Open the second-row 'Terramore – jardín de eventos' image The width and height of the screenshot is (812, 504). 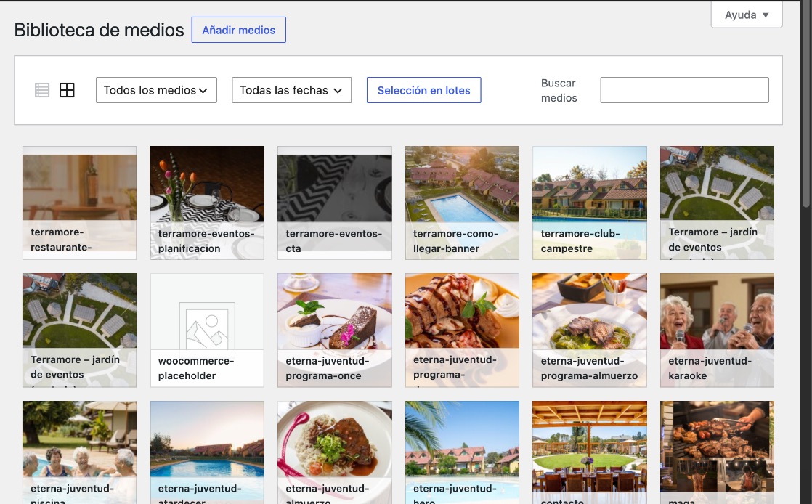pos(80,330)
